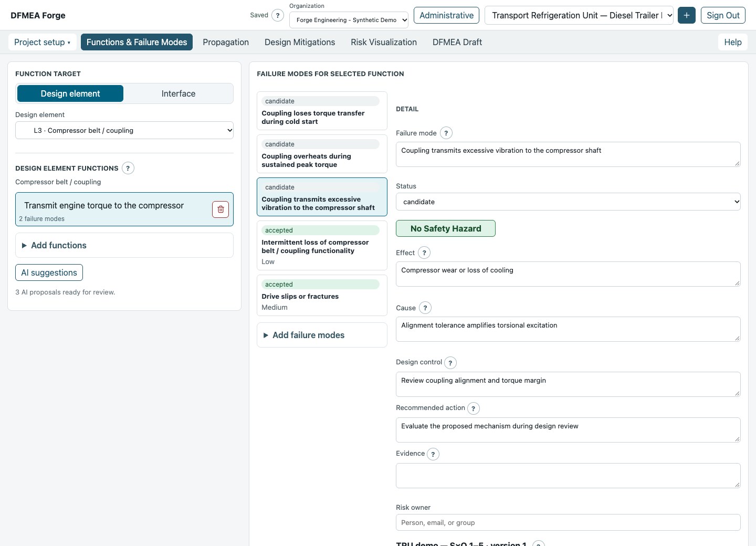This screenshot has width=756, height=546.
Task: Toggle the No Safety Hazard badge
Action: coord(446,228)
